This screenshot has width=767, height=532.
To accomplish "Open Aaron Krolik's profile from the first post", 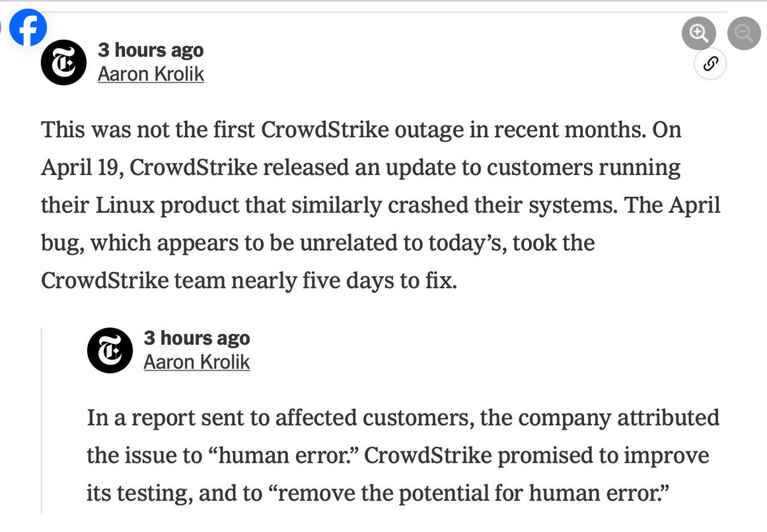I will coord(151,74).
